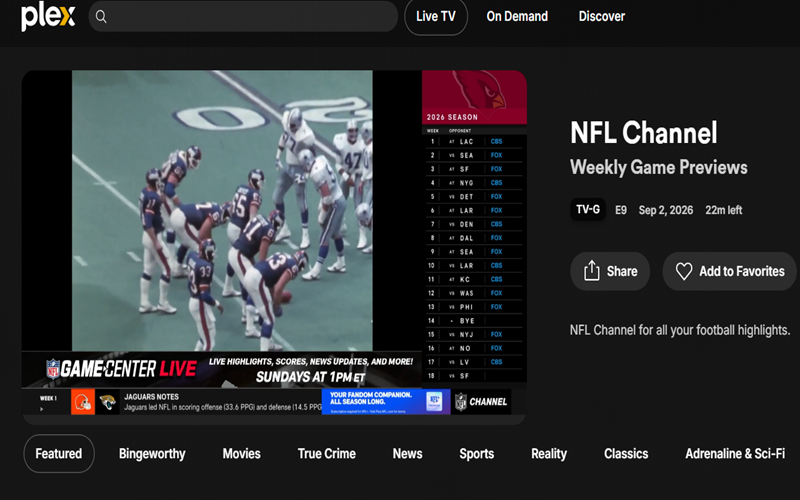Click the week 8 DAL row
The width and height of the screenshot is (800, 500).
(x=474, y=238)
